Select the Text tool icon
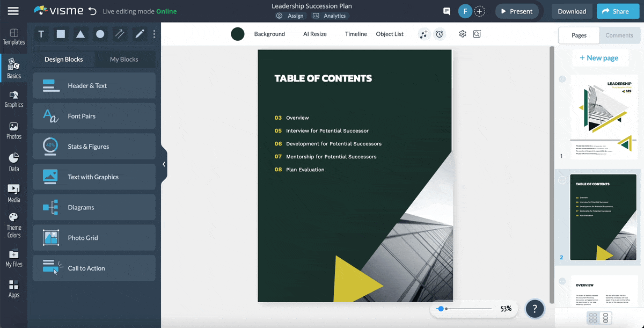Viewport: 644px width, 328px height. [41, 34]
